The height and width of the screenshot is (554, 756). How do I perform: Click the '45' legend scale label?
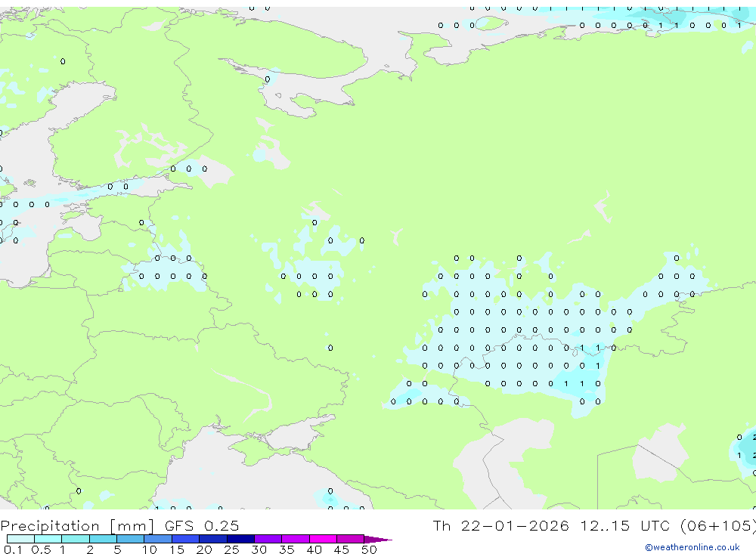[342, 549]
